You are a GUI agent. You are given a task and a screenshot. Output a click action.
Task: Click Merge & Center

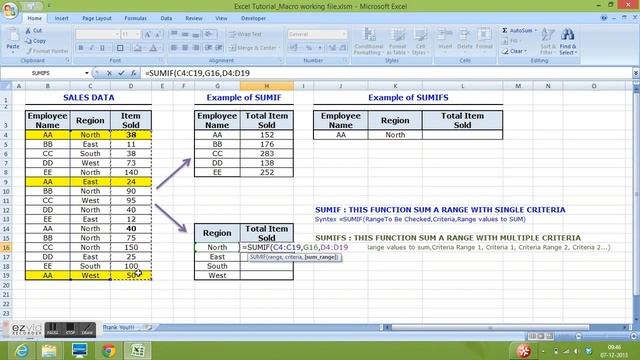[x=254, y=48]
